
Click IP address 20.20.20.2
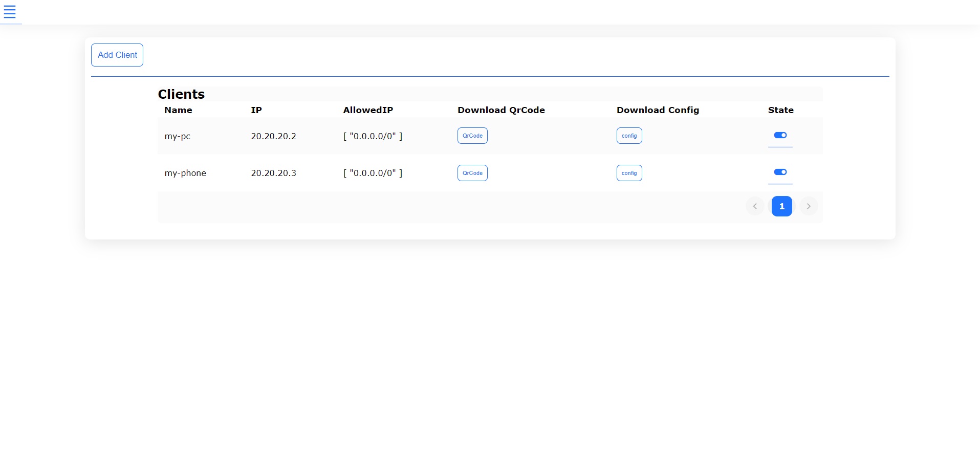pyautogui.click(x=274, y=136)
